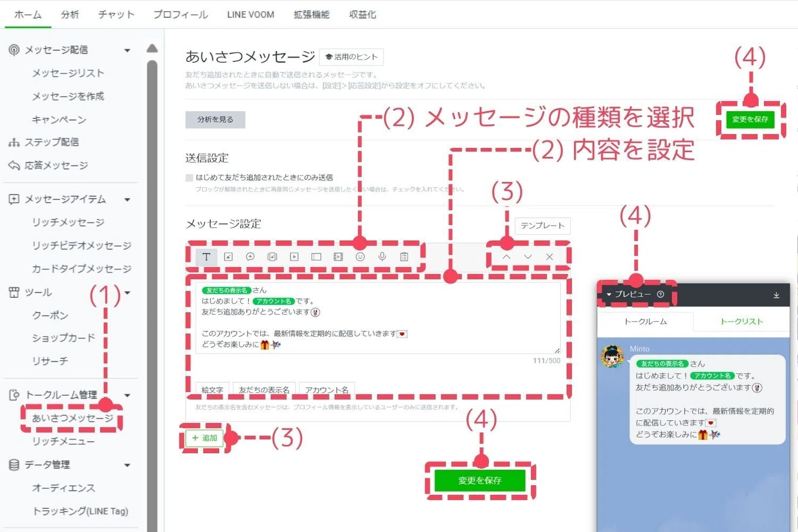Select the rich message type icon

[272, 257]
